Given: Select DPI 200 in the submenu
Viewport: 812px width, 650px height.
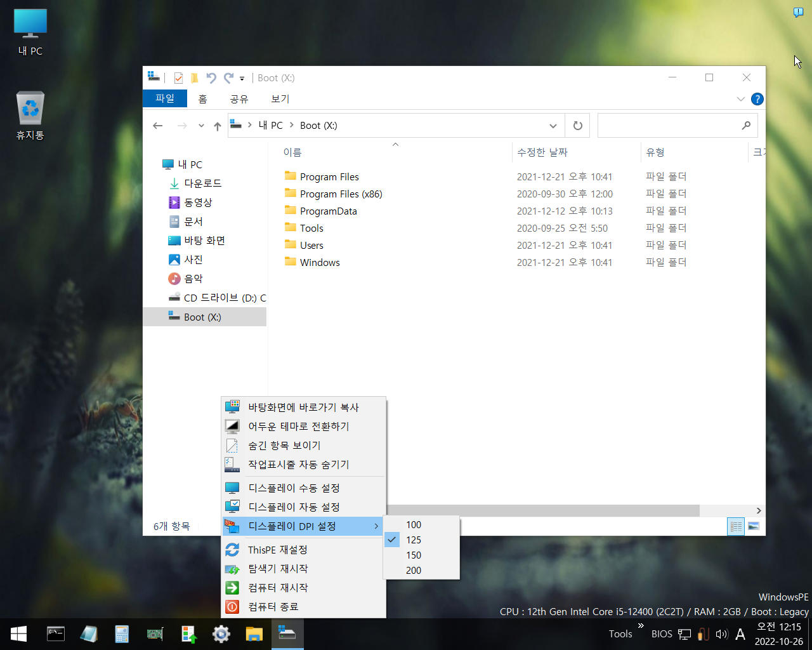Looking at the screenshot, I should [x=421, y=570].
